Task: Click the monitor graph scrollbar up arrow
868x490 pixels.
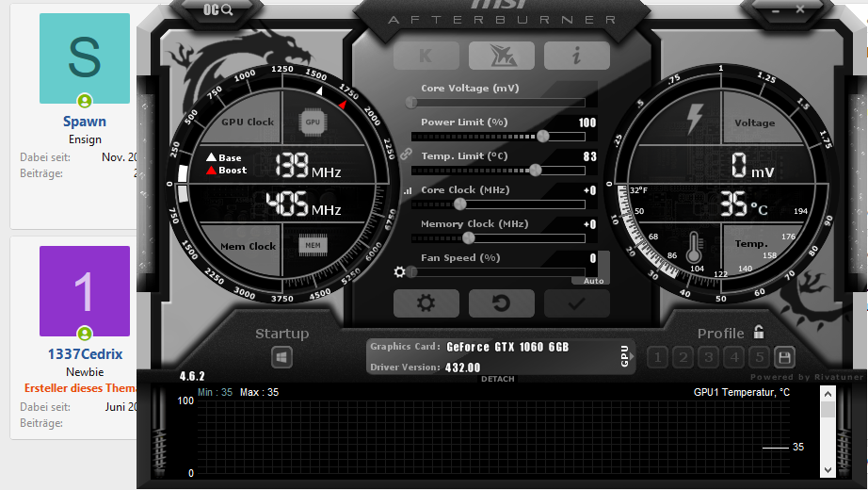Action: pos(828,394)
